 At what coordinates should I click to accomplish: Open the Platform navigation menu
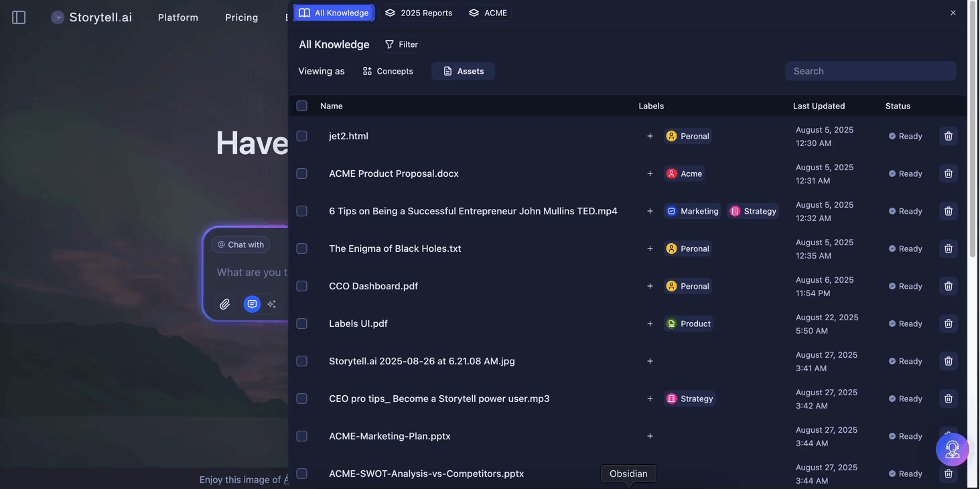pos(178,17)
